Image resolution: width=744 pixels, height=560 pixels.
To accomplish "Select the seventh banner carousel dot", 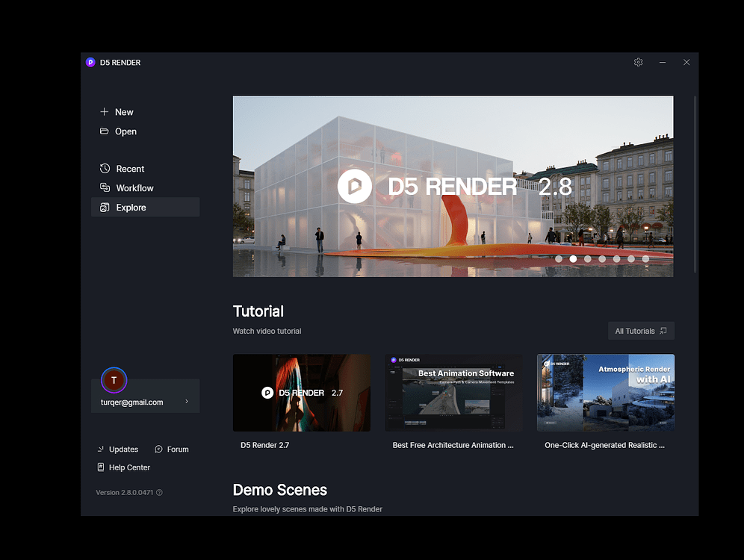I will click(x=645, y=259).
